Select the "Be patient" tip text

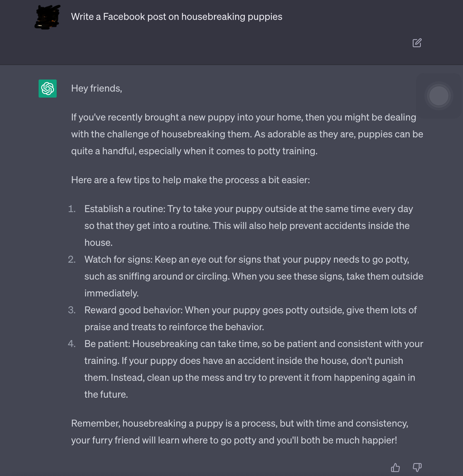[x=254, y=369]
